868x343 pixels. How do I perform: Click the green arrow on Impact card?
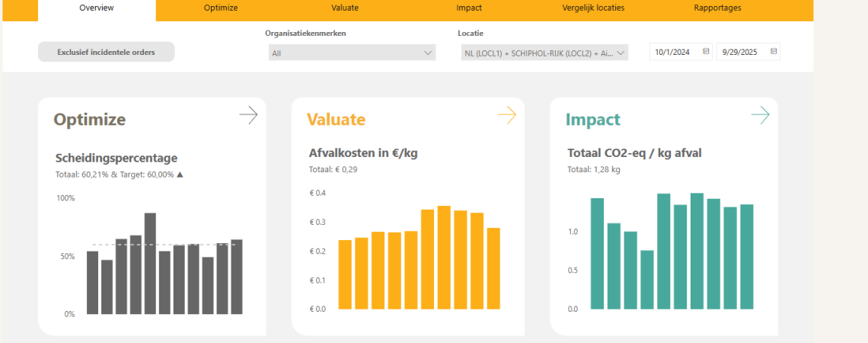coord(760,115)
